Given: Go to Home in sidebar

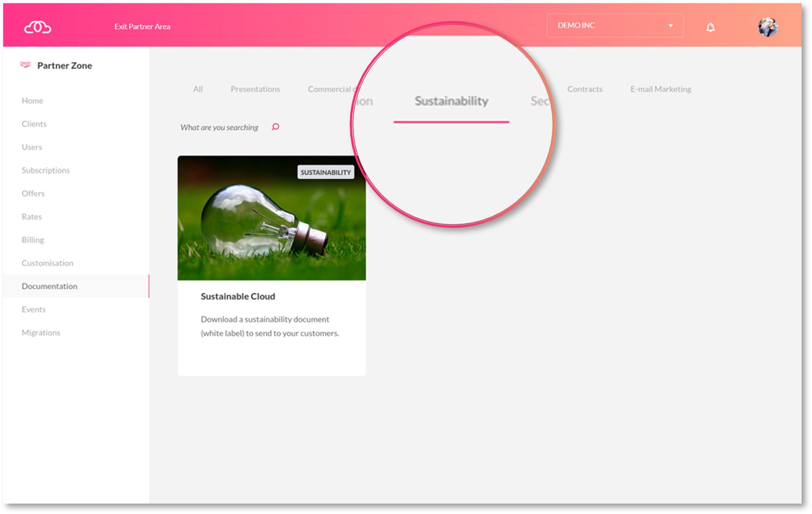Looking at the screenshot, I should tap(32, 101).
